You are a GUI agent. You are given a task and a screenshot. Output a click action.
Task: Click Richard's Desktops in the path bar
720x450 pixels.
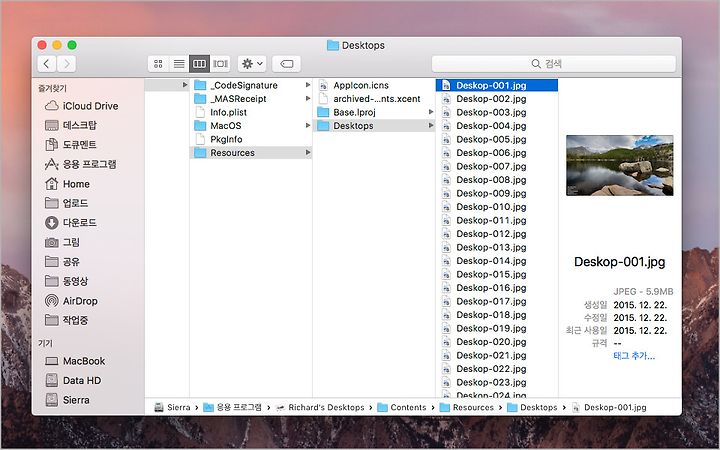[x=320, y=407]
